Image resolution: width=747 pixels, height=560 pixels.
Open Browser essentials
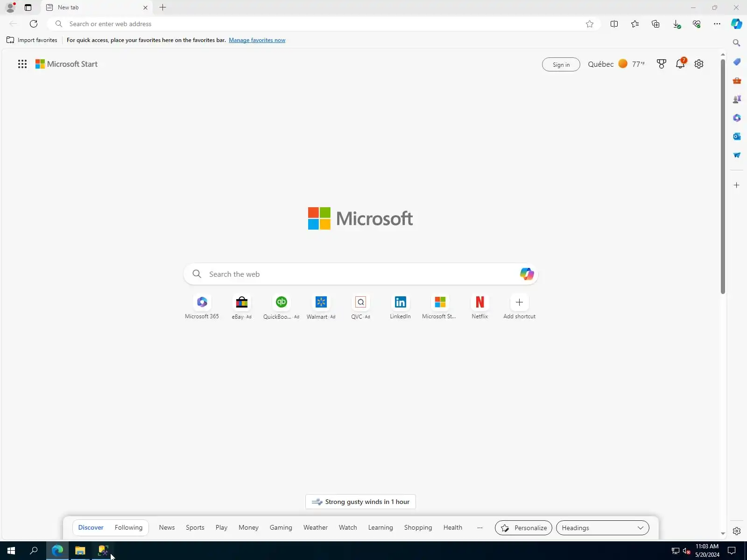[697, 24]
